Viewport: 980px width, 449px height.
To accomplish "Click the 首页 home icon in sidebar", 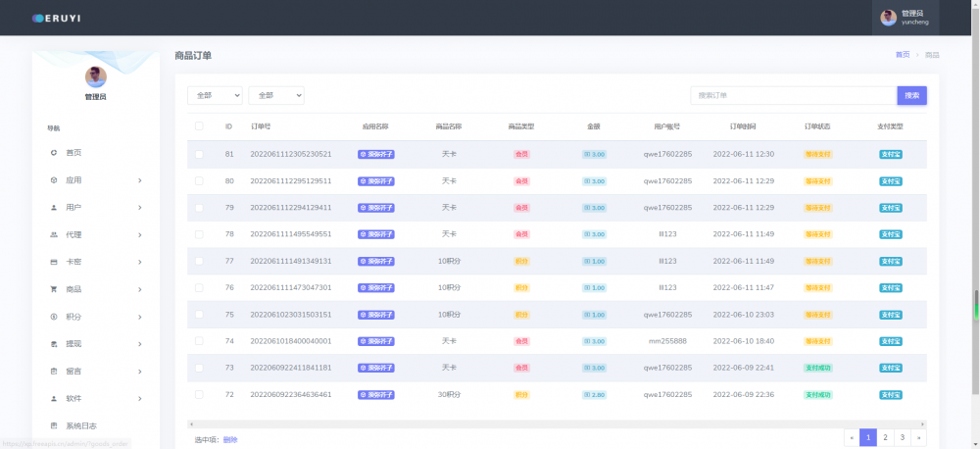I will click(54, 153).
